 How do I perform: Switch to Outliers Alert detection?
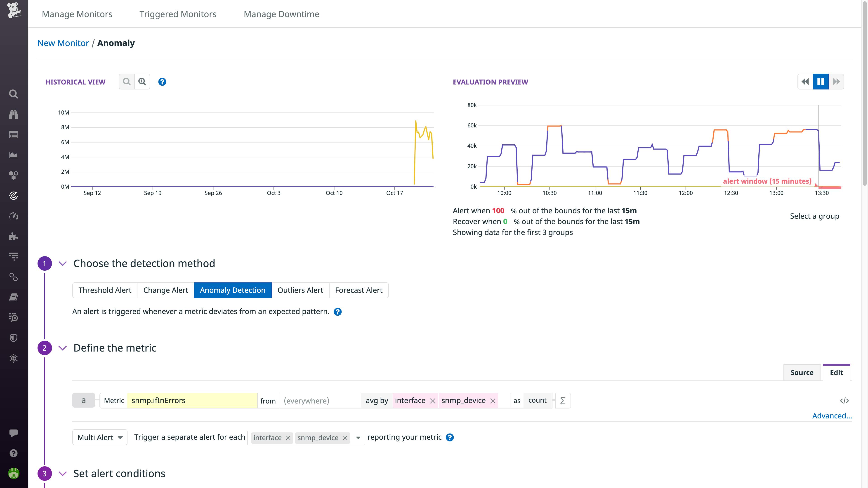point(300,290)
